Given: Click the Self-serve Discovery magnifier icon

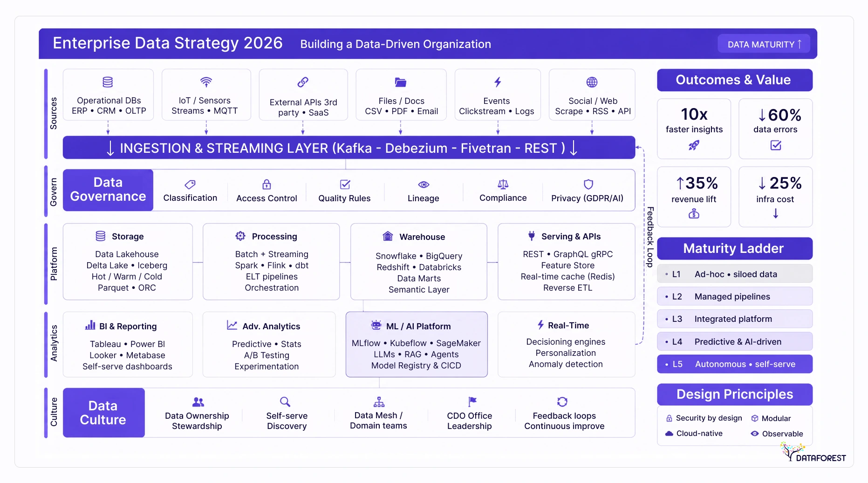Looking at the screenshot, I should (x=285, y=402).
